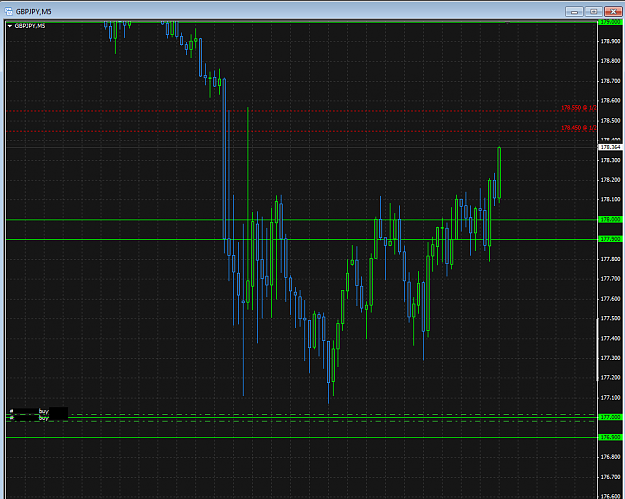Click the current price tag 178.364
The width and height of the screenshot is (625, 499).
tap(610, 147)
